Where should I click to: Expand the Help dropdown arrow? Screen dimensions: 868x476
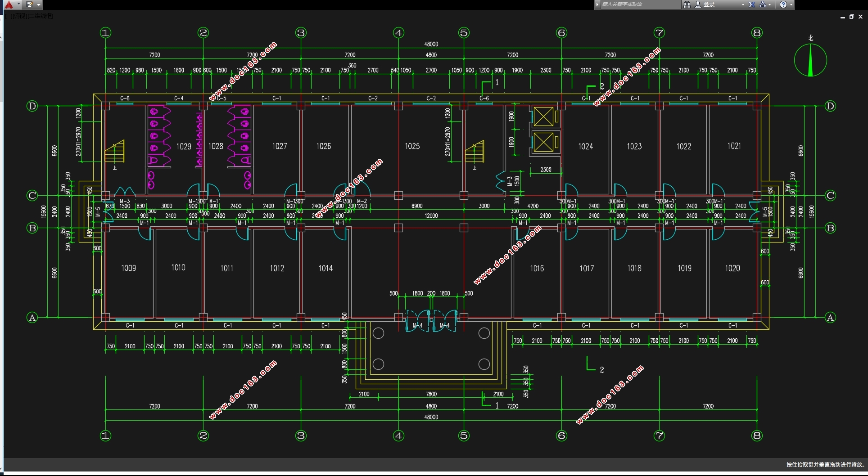(791, 4)
